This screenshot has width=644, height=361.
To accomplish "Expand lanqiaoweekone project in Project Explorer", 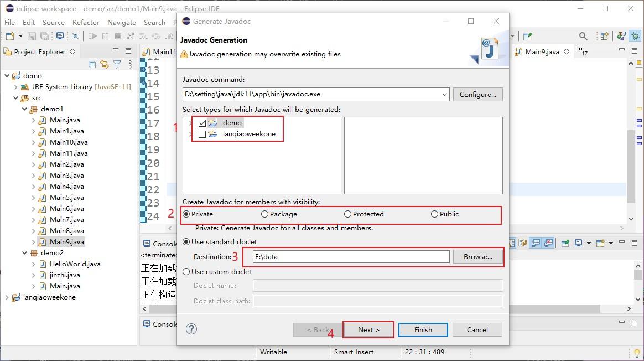I will click(7, 297).
